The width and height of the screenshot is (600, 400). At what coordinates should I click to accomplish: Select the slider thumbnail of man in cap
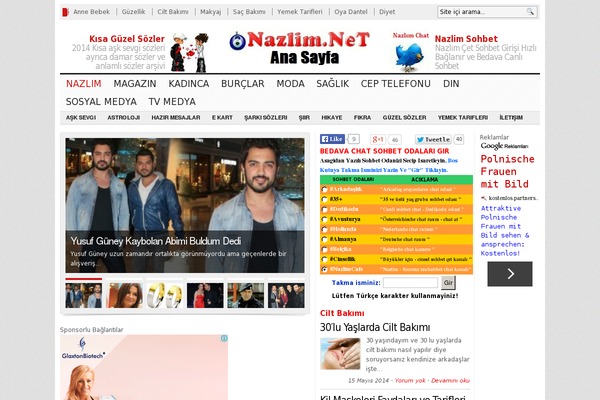pos(246,296)
